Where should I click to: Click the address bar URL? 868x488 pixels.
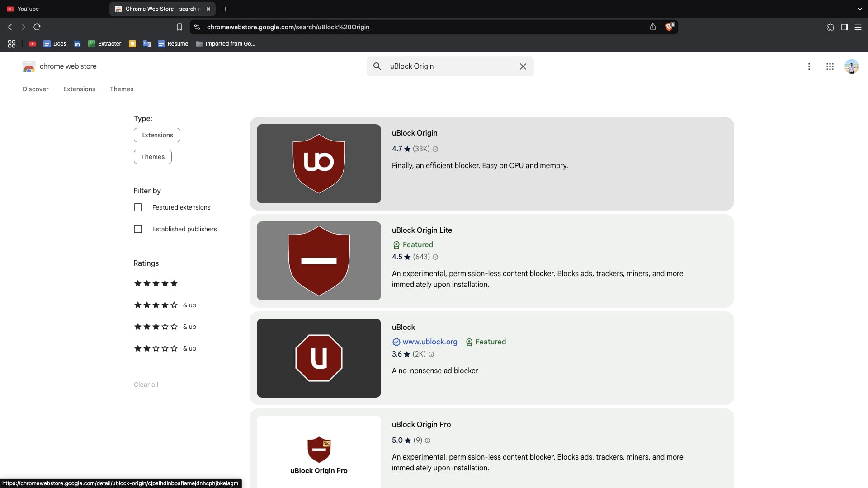pyautogui.click(x=288, y=27)
